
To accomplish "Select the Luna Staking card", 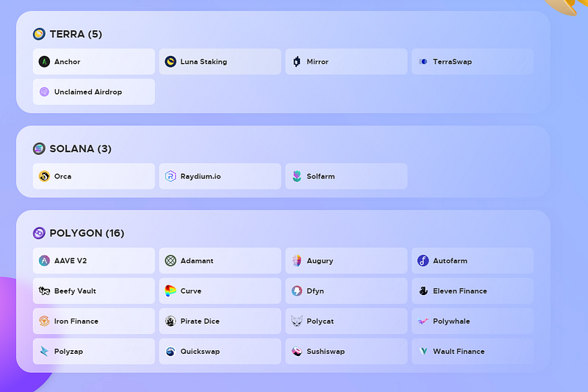I will (220, 62).
